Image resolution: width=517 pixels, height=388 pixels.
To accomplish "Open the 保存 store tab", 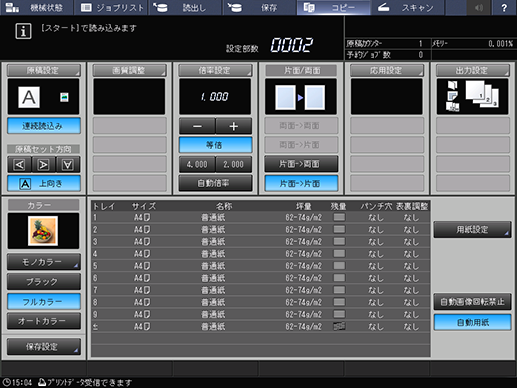I will tap(259, 8).
